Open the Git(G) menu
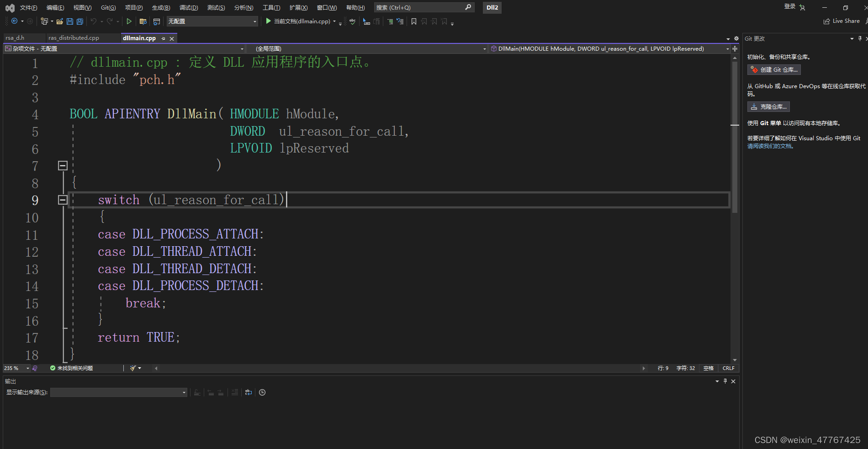 [x=108, y=7]
